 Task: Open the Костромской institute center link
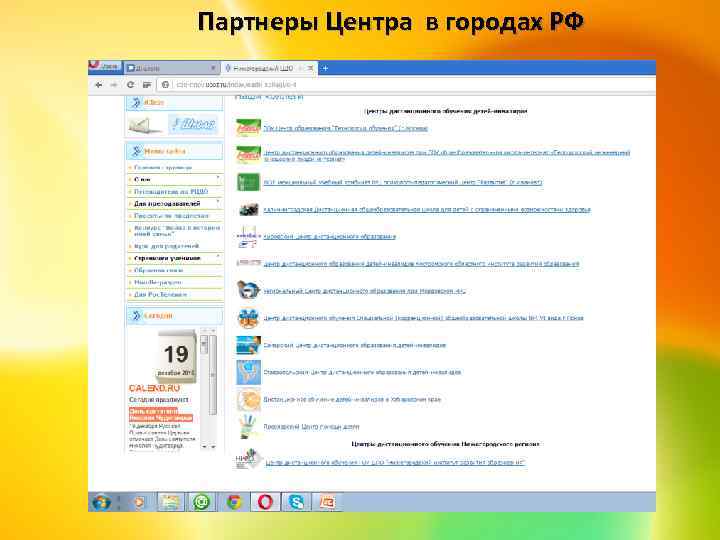(x=421, y=264)
